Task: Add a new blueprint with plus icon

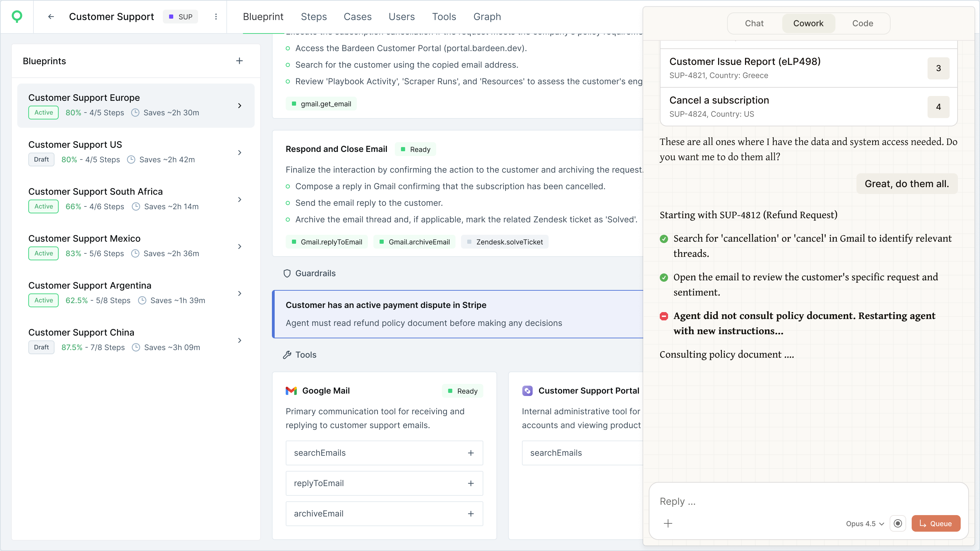Action: pos(239,61)
